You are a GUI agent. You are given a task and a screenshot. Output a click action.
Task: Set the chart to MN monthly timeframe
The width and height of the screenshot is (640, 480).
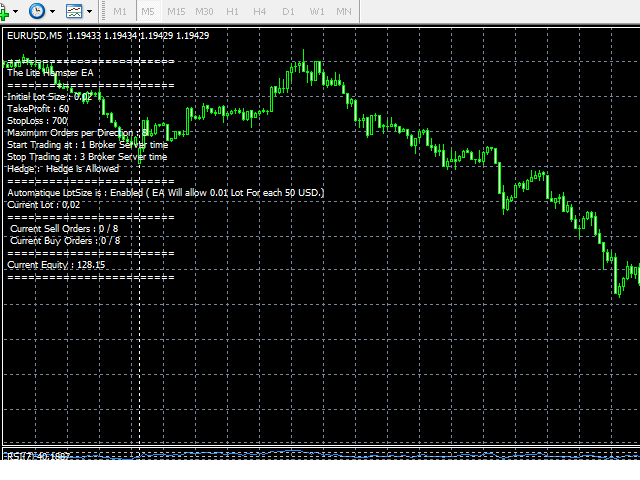344,11
